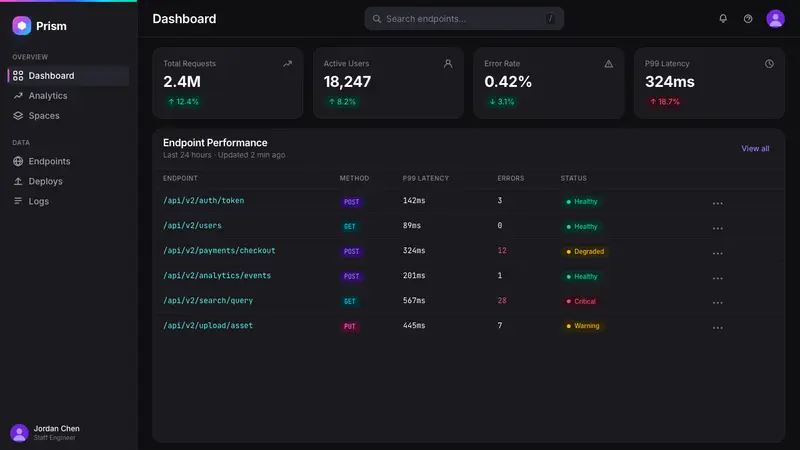Viewport: 800px width, 450px height.
Task: Click the METHOD column header
Action: pos(354,178)
